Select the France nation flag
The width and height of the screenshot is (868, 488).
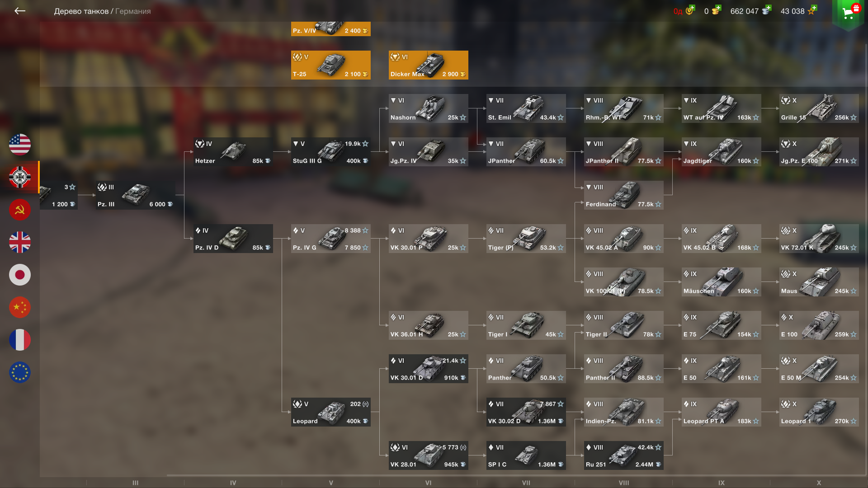pyautogui.click(x=20, y=340)
